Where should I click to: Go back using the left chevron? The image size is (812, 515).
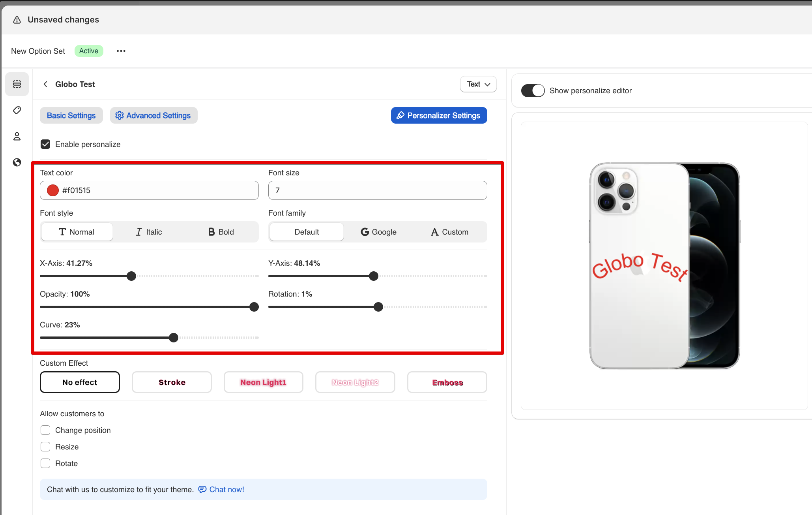click(46, 84)
